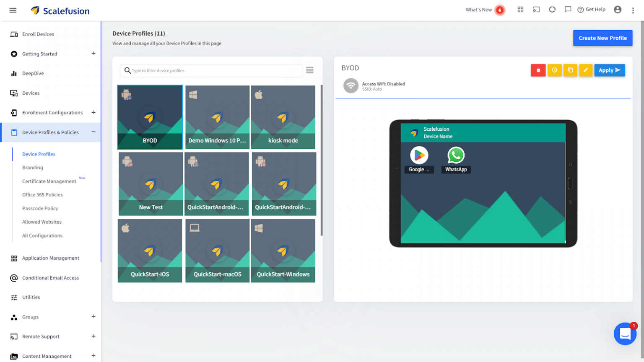Expand Enrollment Configurations menu
The height and width of the screenshot is (362, 644).
(x=93, y=112)
